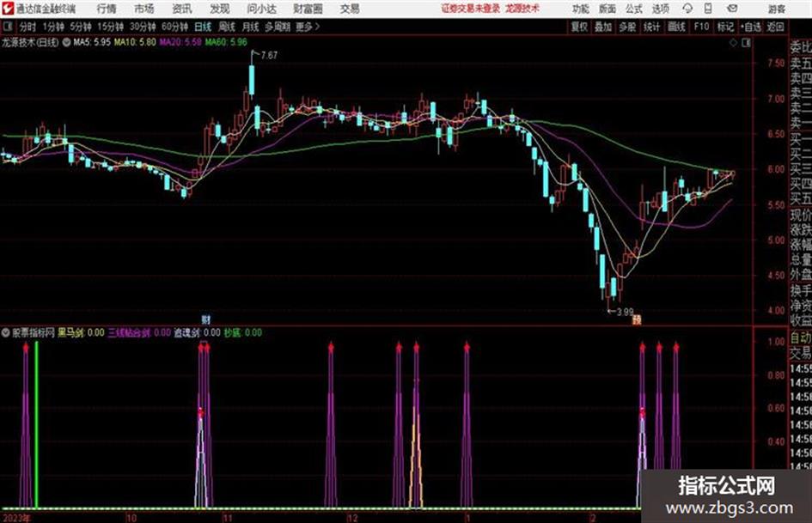The image size is (812, 523).
Task: Switch to 60分钟 period tab
Action: click(175, 27)
